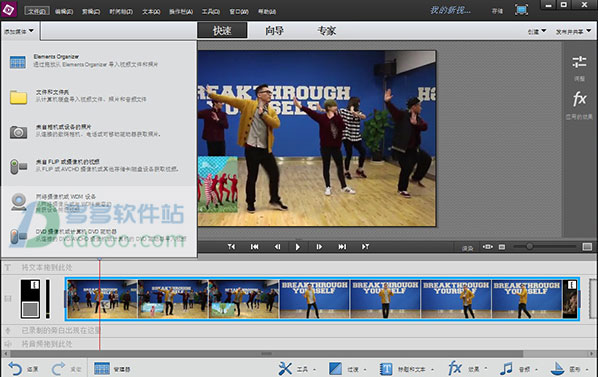Select the first group-dance clip thumbnail
The width and height of the screenshot is (598, 377).
pos(102,299)
